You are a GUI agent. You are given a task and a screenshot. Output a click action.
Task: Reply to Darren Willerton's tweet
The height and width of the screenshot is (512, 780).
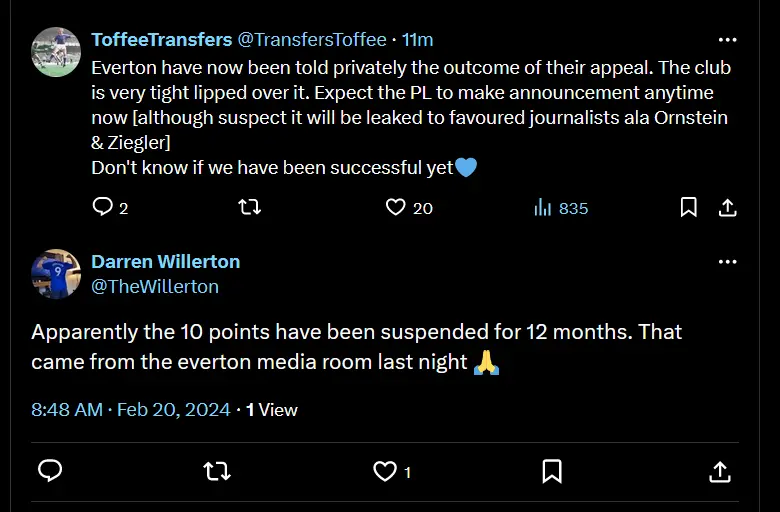[50, 470]
